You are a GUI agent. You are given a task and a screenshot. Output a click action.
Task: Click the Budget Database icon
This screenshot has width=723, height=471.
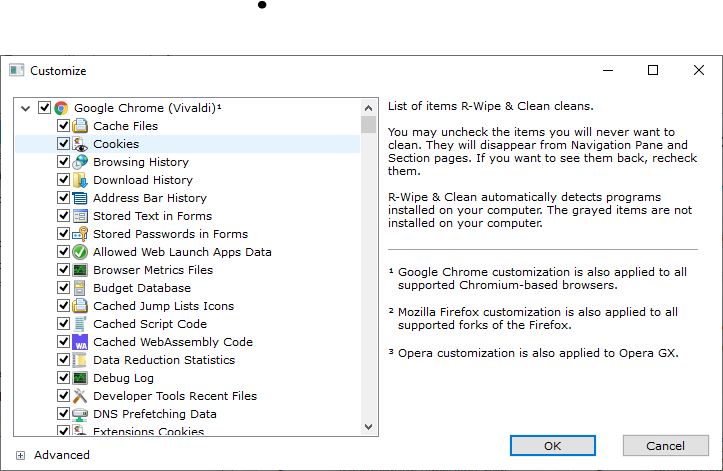80,288
